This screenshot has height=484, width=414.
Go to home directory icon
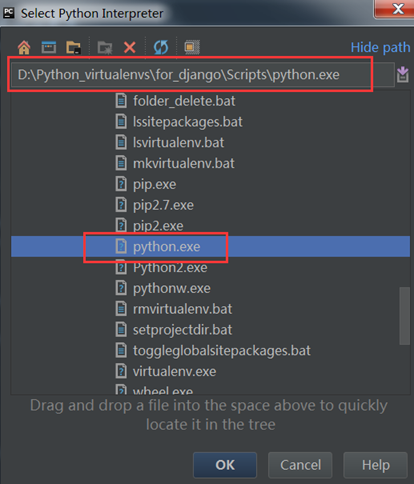pos(24,47)
